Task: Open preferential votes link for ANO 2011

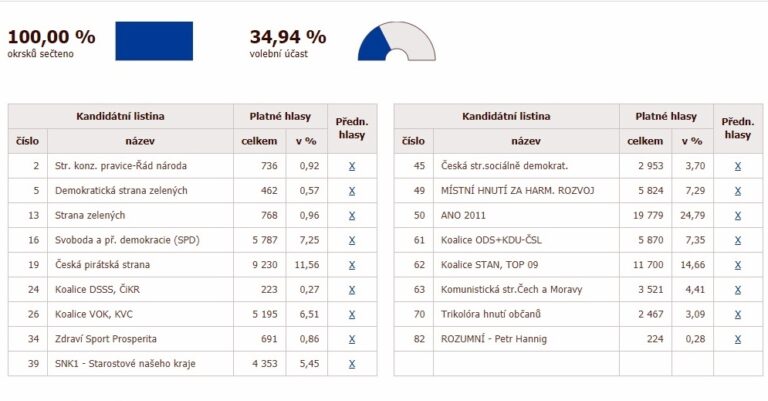Action: [738, 215]
